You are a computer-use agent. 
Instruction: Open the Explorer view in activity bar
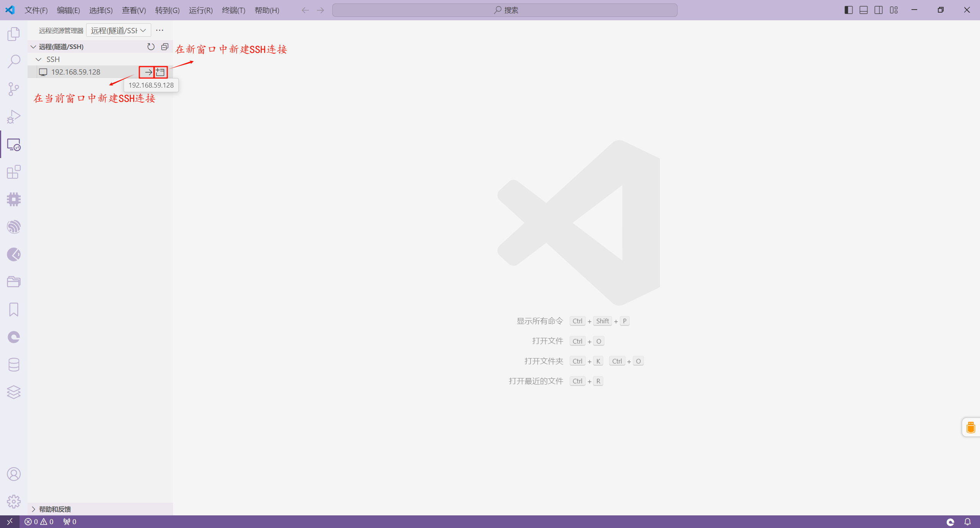(14, 34)
